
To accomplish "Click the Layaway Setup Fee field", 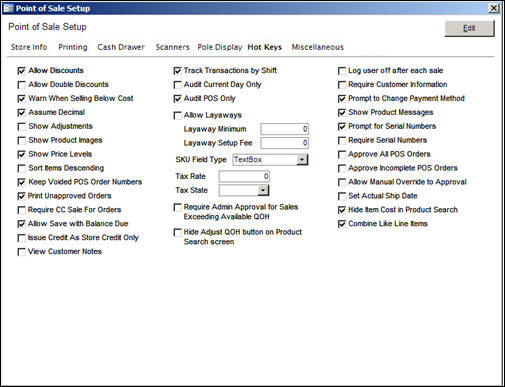I will (x=285, y=143).
